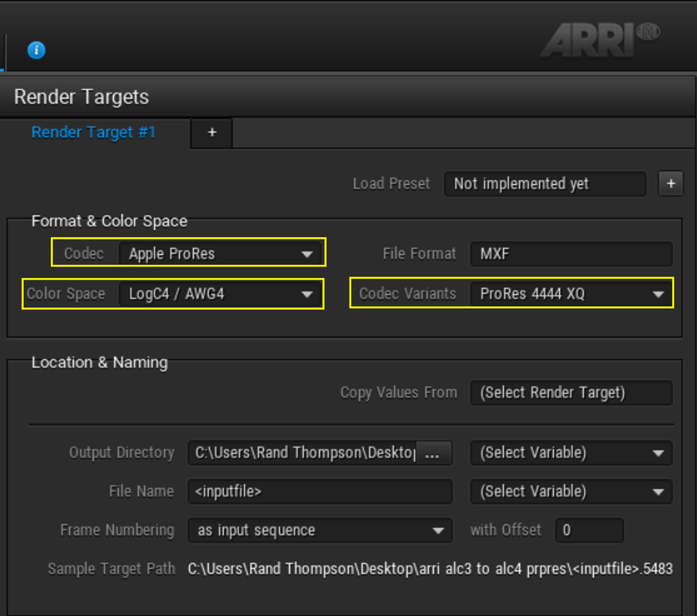The image size is (697, 616).
Task: Browse for output directory using ellipsis button
Action: (x=433, y=453)
